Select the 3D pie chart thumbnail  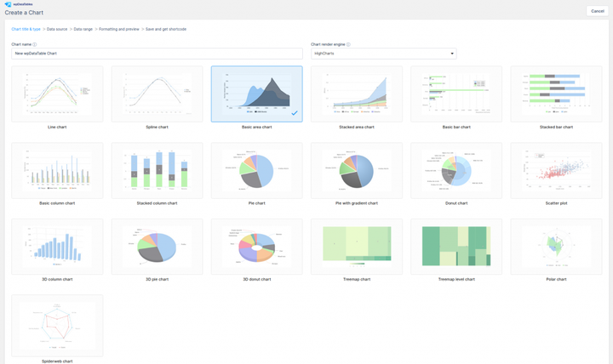[158, 247]
